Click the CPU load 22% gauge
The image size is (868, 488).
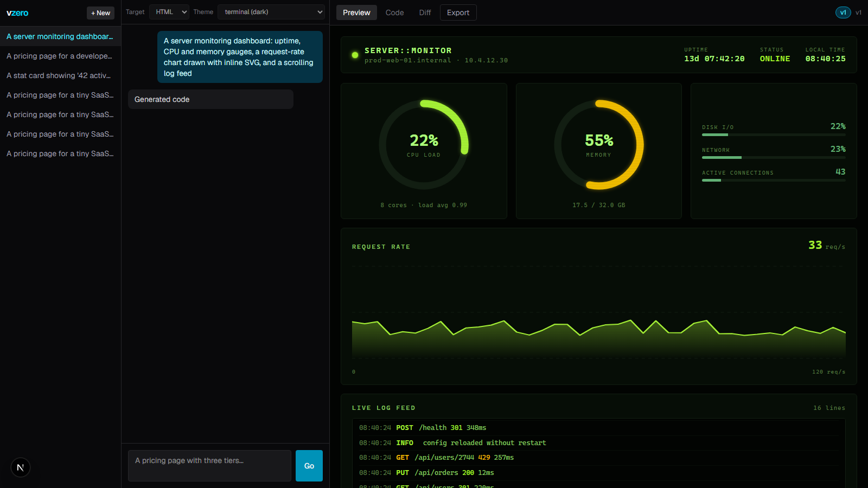424,145
